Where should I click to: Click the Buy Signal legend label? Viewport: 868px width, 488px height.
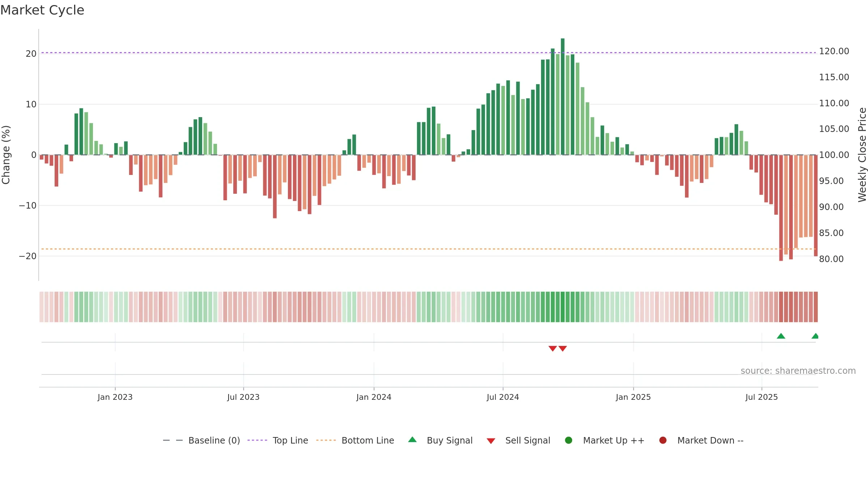point(450,440)
